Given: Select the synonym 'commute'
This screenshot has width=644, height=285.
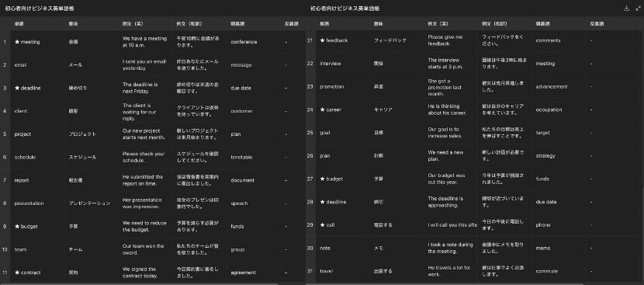Looking at the screenshot, I should (x=547, y=271).
